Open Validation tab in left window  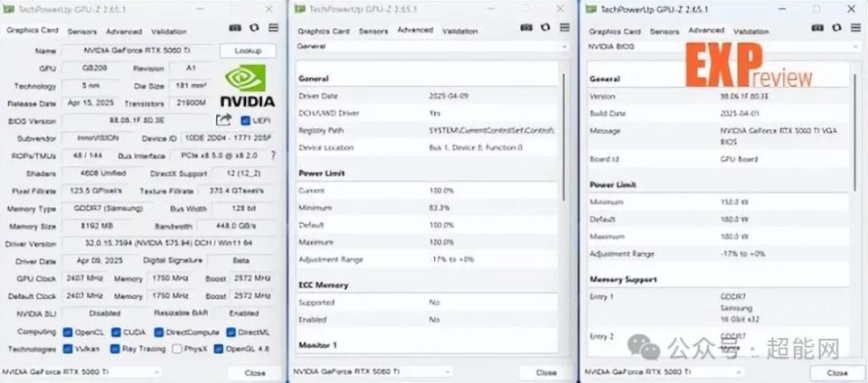point(169,32)
